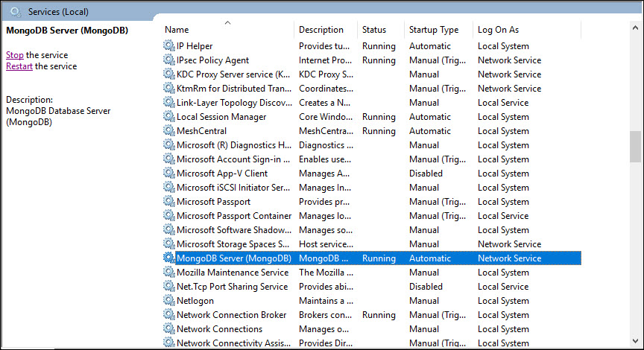Viewport: 644px width, 350px height.
Task: Restart the MongoDB service via Restart link
Action: [19, 66]
